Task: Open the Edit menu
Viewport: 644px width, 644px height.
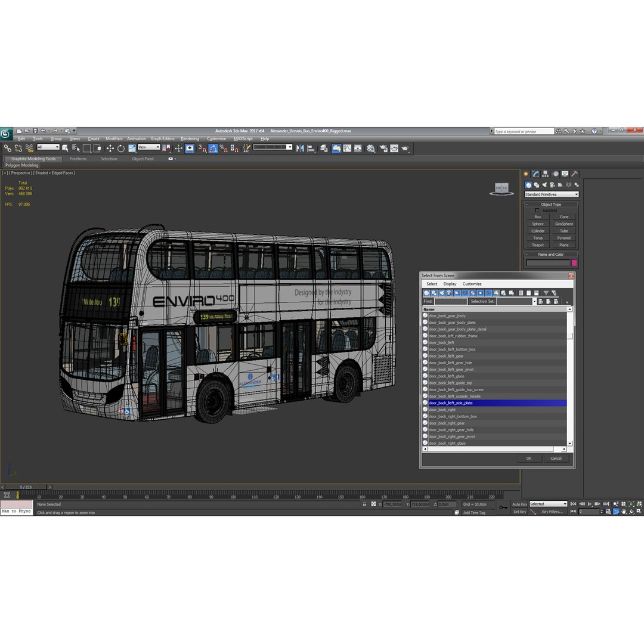Action: (21, 139)
